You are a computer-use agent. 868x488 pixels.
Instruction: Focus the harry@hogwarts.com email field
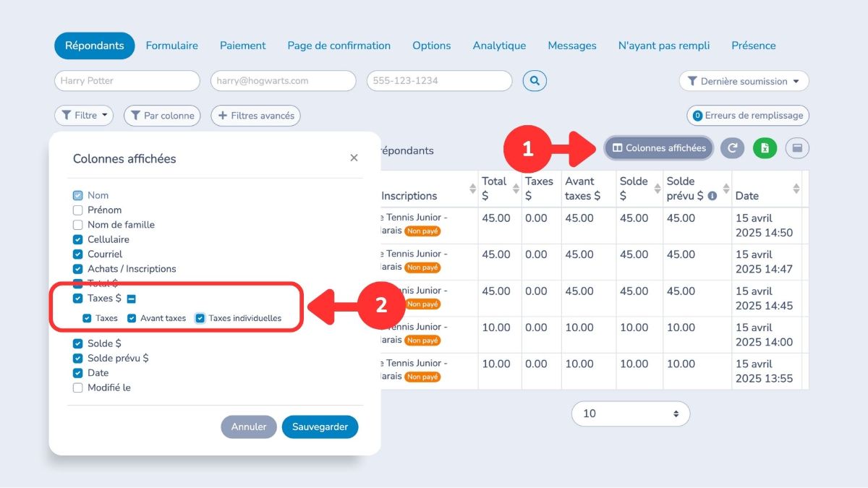point(283,81)
